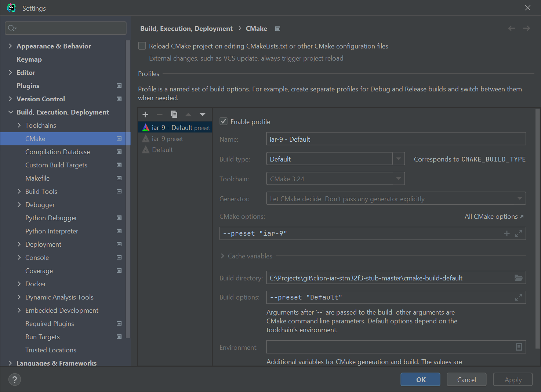Navigate back with the left arrow
Viewport: 541px width, 392px height.
(512, 28)
